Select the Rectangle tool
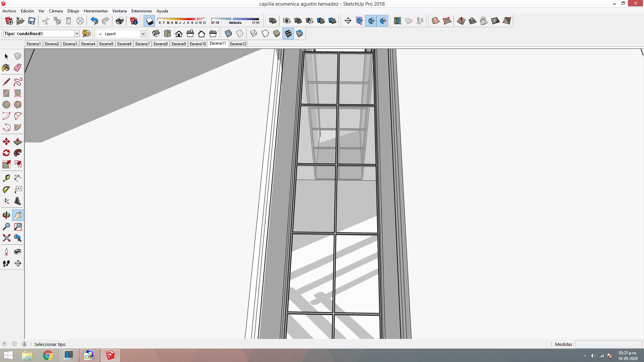Screen dimensions: 644x362 6,93
